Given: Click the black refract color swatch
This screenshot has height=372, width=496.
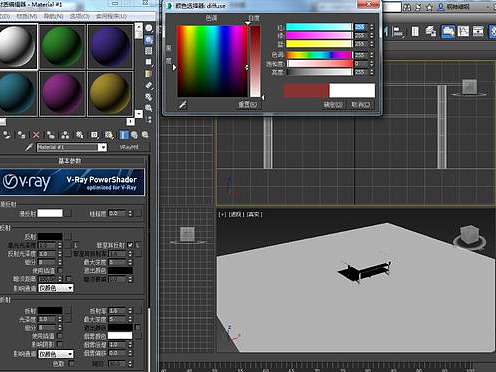Looking at the screenshot, I should pos(50,310).
